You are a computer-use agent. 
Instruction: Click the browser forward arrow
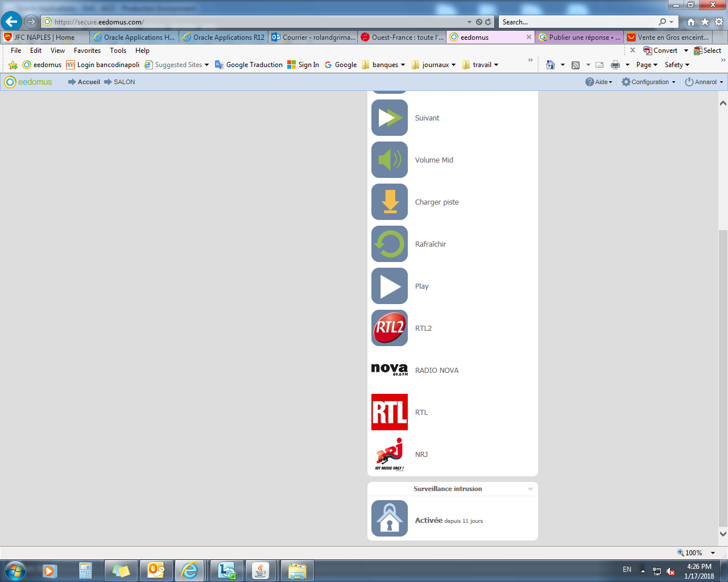click(31, 22)
